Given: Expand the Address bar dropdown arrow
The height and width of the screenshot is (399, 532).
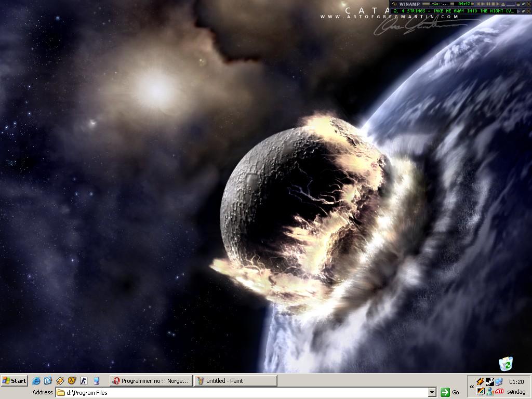Looking at the screenshot, I should pyautogui.click(x=432, y=393).
